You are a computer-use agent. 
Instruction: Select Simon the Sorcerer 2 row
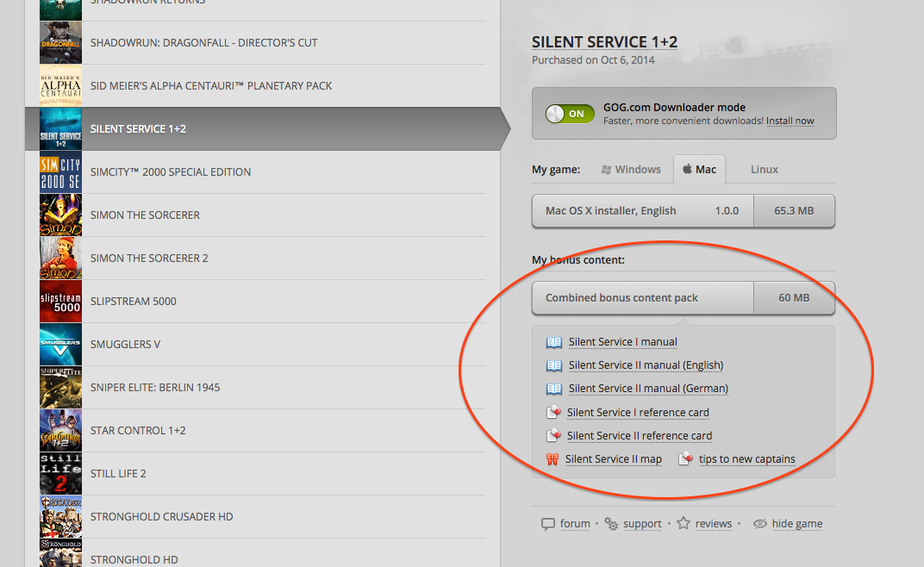(x=263, y=259)
